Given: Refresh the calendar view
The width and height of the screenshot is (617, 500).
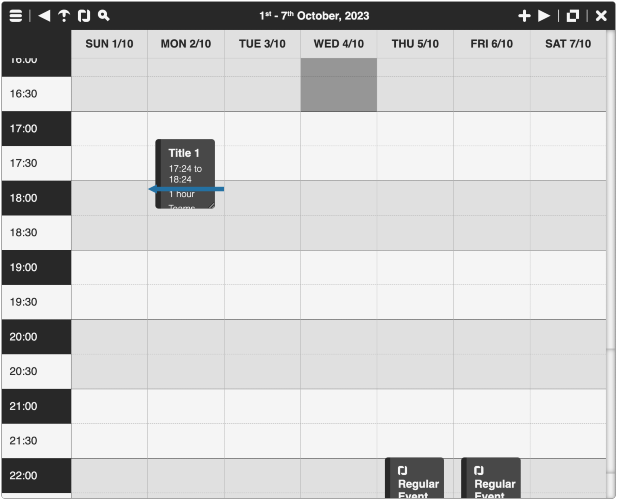Looking at the screenshot, I should click(x=84, y=16).
